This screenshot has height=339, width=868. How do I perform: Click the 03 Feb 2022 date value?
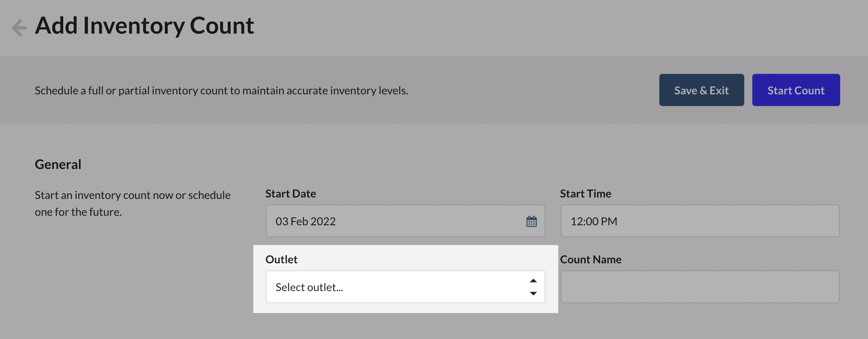(305, 221)
